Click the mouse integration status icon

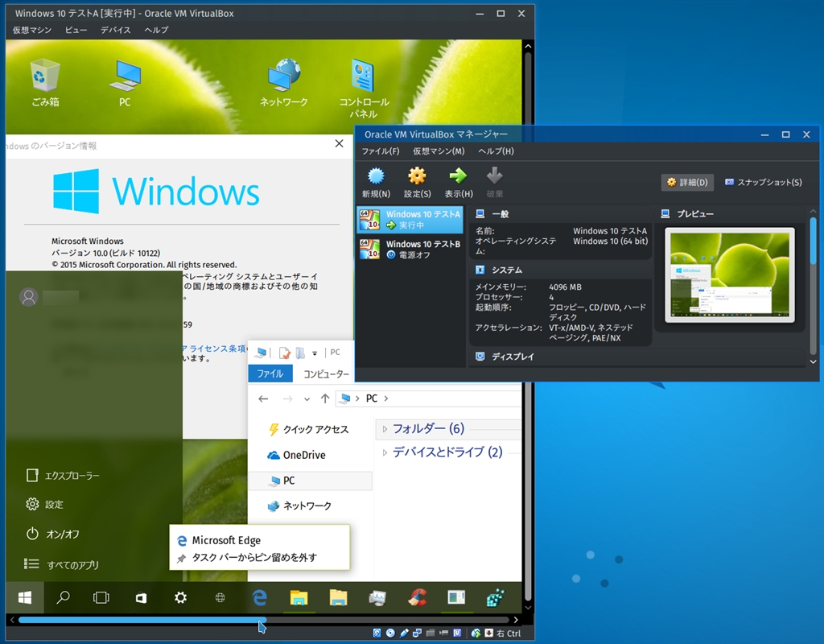(x=476, y=633)
